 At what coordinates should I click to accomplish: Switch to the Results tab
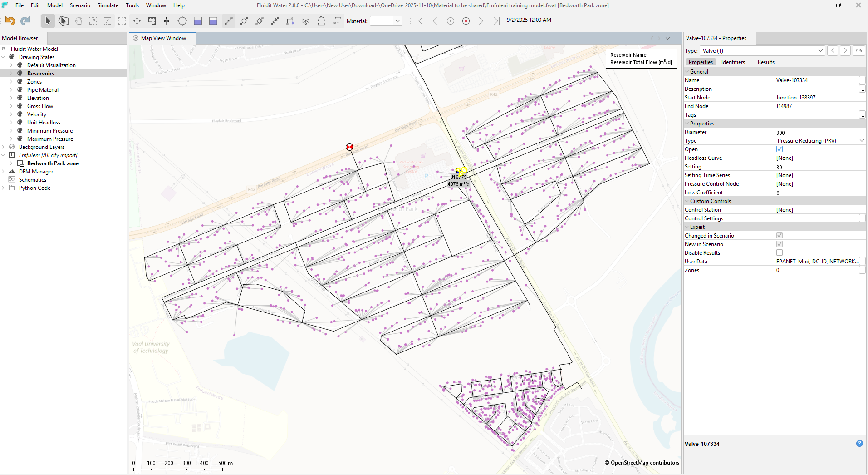point(765,62)
